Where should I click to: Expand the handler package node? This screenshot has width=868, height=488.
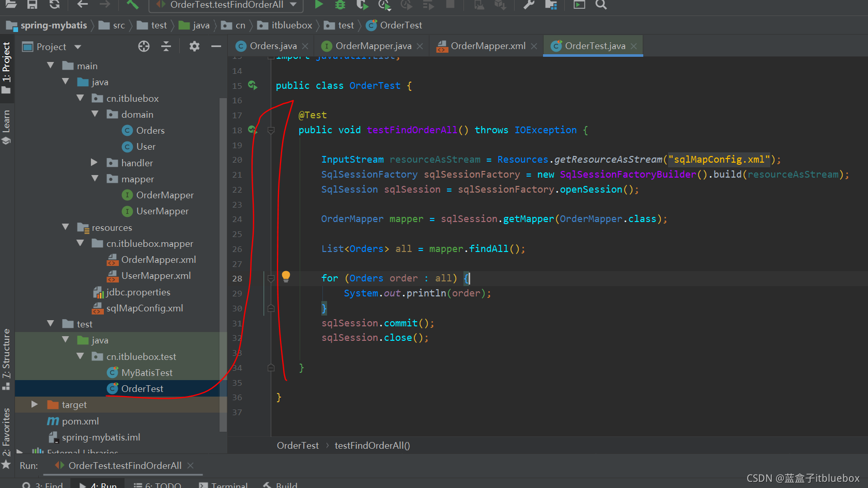click(x=94, y=163)
